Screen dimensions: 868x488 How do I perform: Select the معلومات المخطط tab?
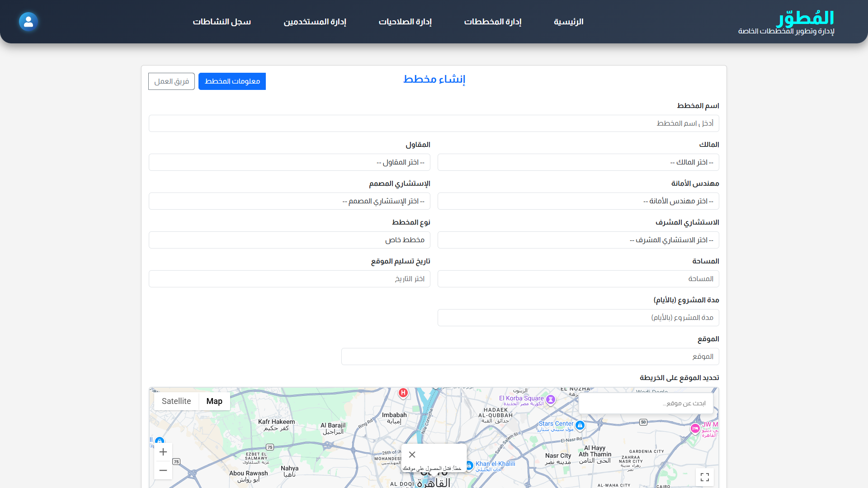point(232,81)
